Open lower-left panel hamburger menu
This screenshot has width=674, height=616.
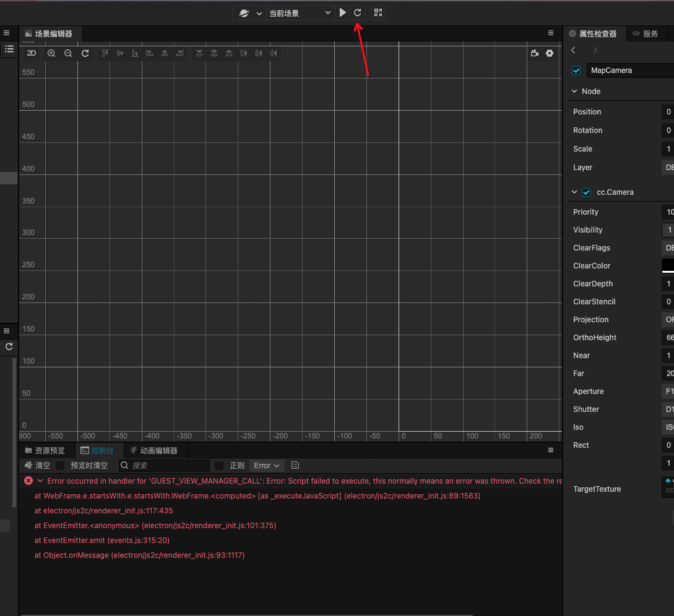(x=6, y=331)
